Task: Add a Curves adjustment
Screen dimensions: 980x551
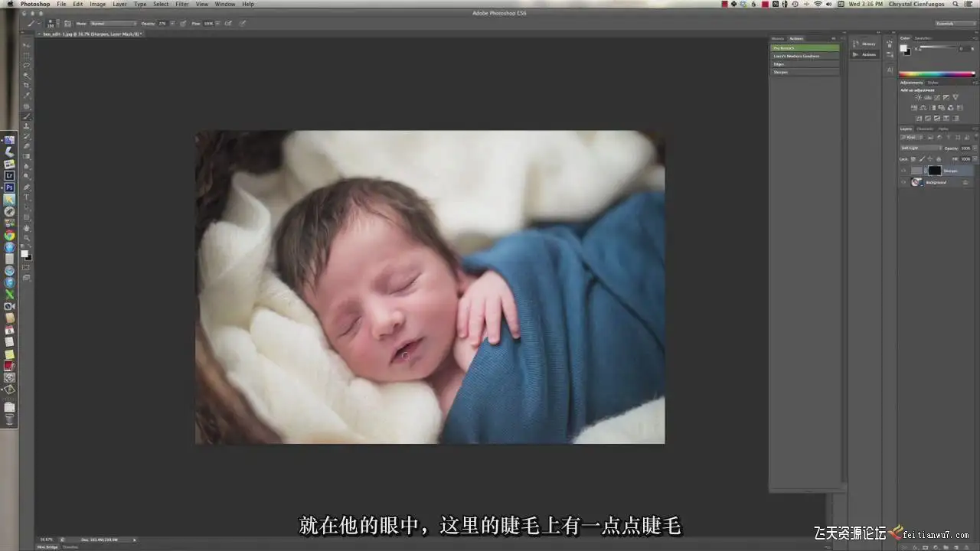Action: tap(936, 97)
